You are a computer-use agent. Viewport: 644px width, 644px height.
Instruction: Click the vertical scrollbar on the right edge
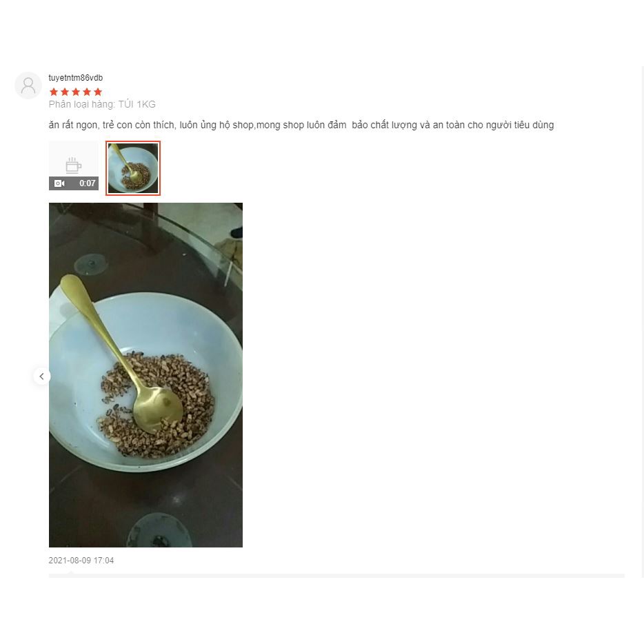click(x=643, y=322)
